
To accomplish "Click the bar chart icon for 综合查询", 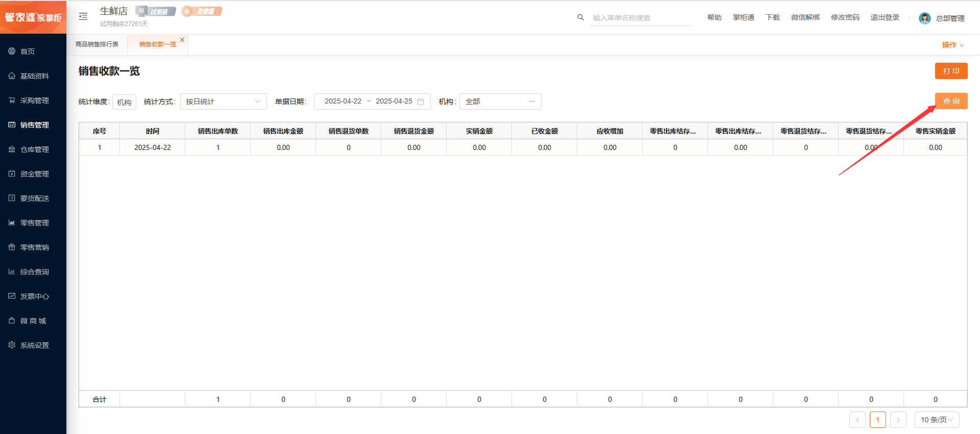I will tap(12, 271).
